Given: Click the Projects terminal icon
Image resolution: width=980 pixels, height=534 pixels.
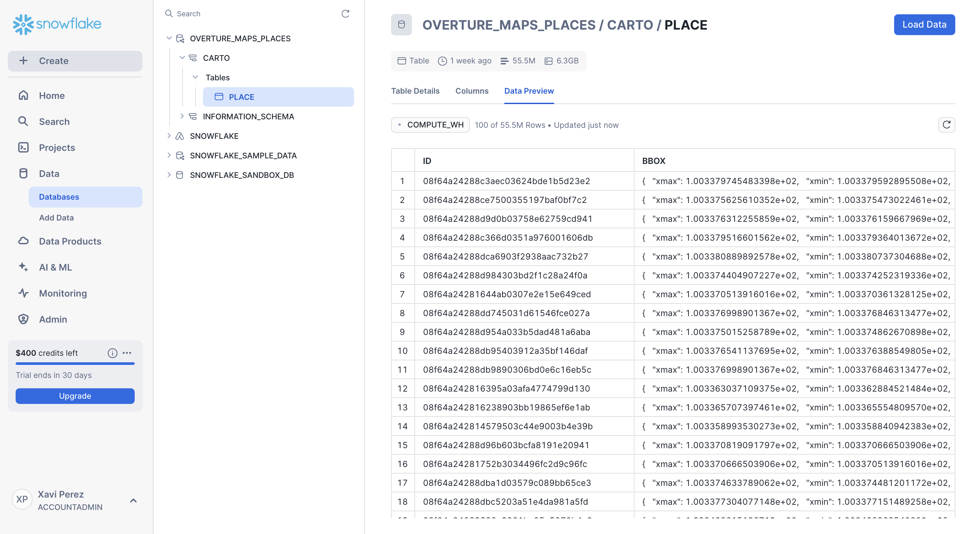Looking at the screenshot, I should (23, 147).
